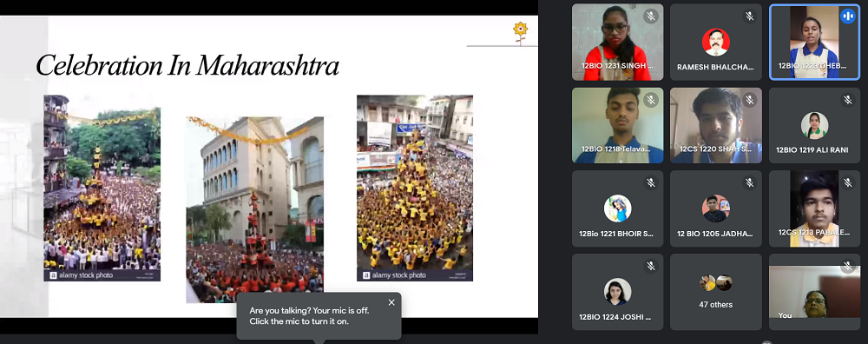Click muted mic icon on SINGH tile
Screen dimensions: 868x344
click(x=651, y=16)
